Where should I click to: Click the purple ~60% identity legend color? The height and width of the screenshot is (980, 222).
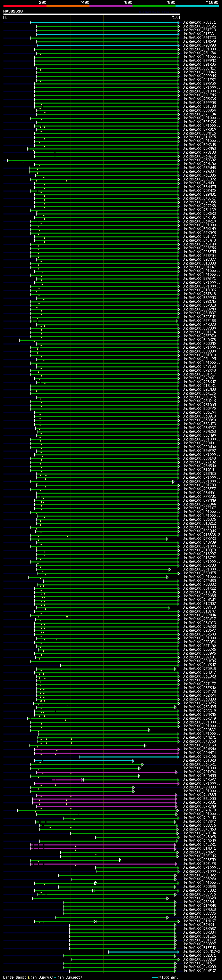point(111,6)
